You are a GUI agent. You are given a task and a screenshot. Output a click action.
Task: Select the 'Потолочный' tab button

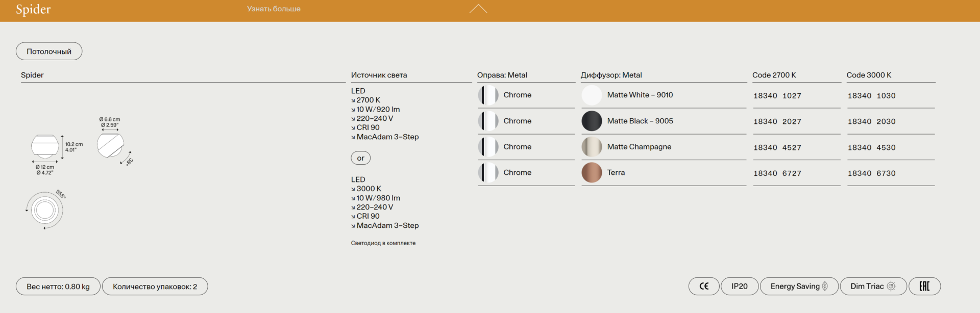point(49,51)
